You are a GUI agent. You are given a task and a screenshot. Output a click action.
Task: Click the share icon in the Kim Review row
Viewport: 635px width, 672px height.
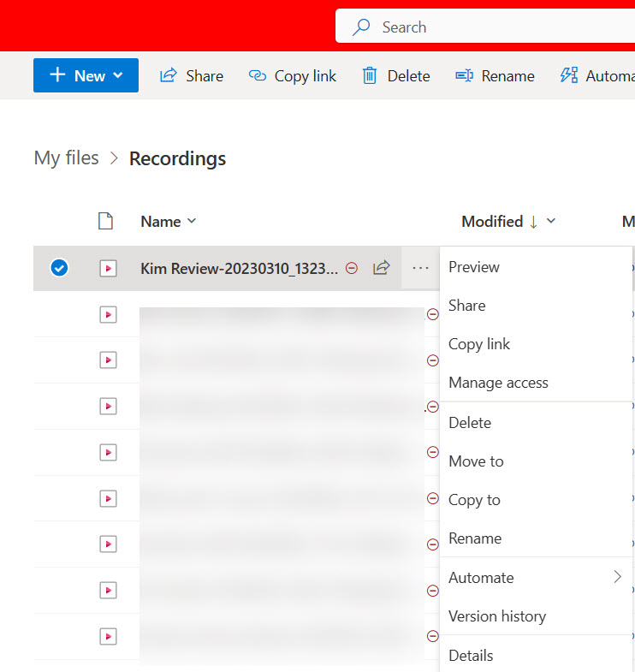pyautogui.click(x=381, y=268)
